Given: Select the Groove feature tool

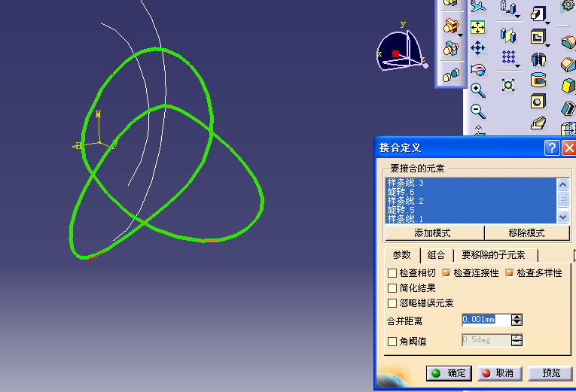Looking at the screenshot, I should point(538,80).
